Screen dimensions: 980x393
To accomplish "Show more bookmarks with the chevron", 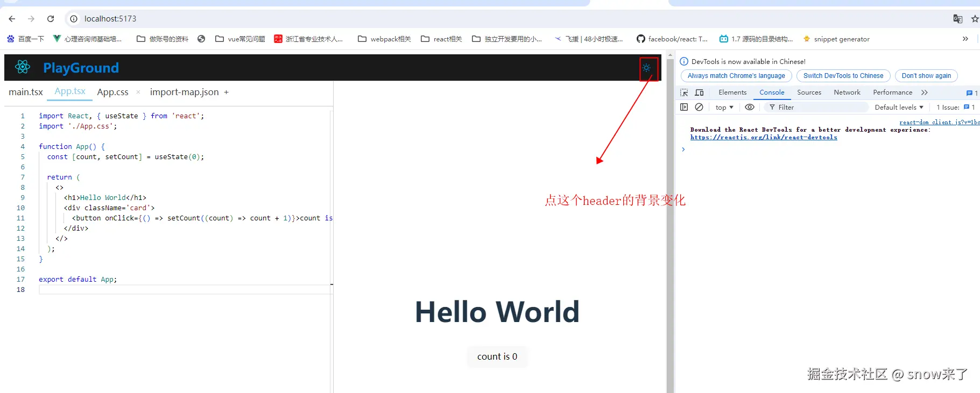I will point(965,39).
